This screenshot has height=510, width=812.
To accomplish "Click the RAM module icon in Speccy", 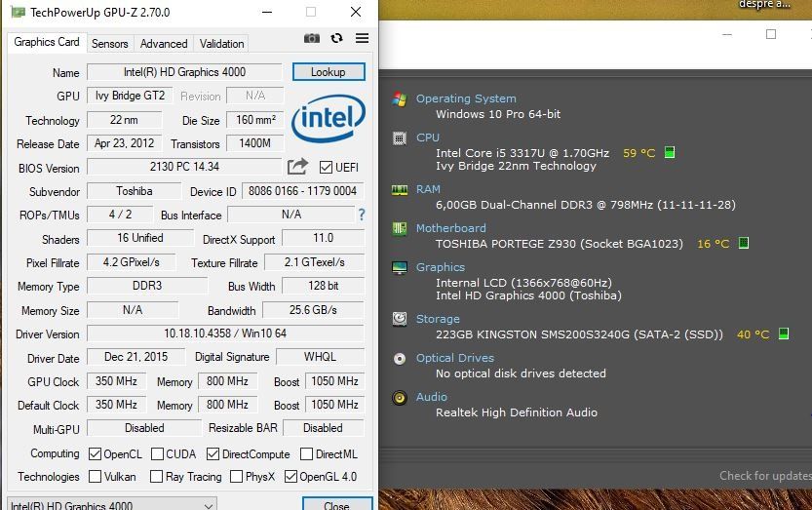I will [400, 190].
